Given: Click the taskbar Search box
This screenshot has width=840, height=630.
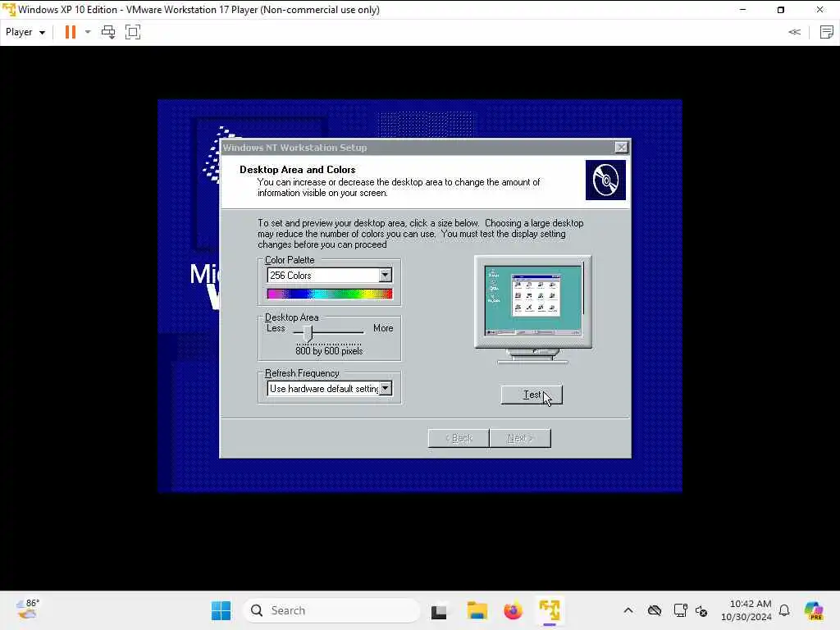Looking at the screenshot, I should click(331, 610).
